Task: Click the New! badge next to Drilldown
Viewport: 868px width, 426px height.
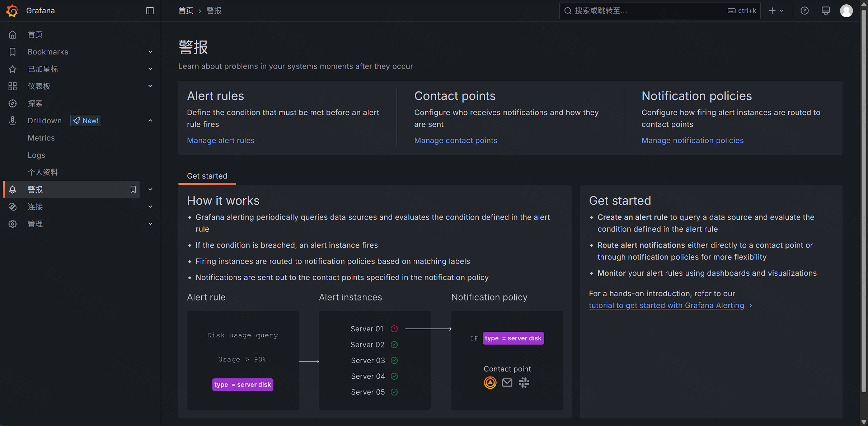Action: 86,120
